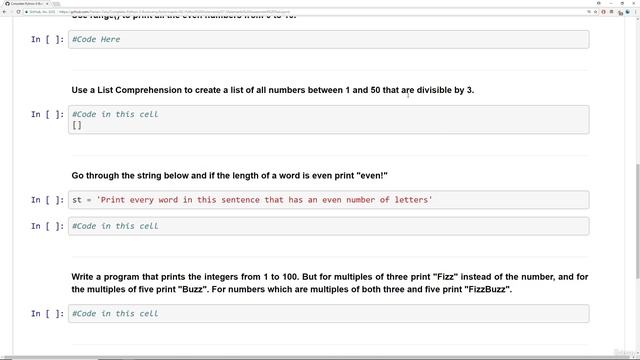640x360 pixels.
Task: Open a new tab next to the GitHub tab
Action: coord(56,4)
